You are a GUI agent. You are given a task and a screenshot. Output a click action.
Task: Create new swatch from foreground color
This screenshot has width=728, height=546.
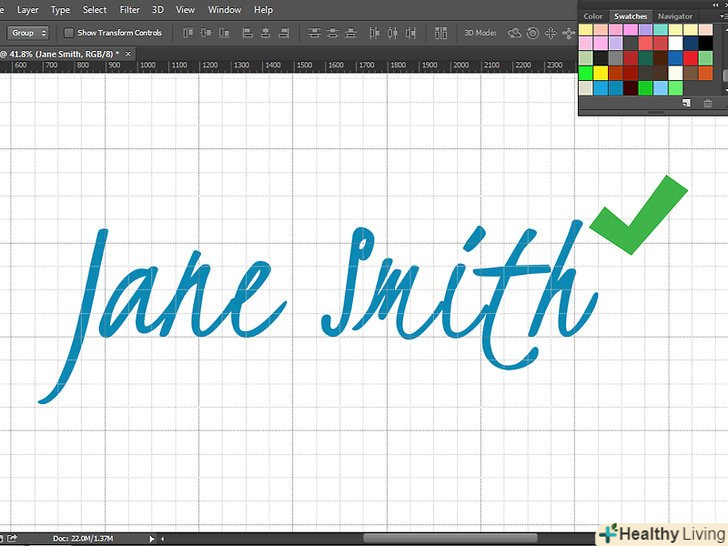[687, 103]
